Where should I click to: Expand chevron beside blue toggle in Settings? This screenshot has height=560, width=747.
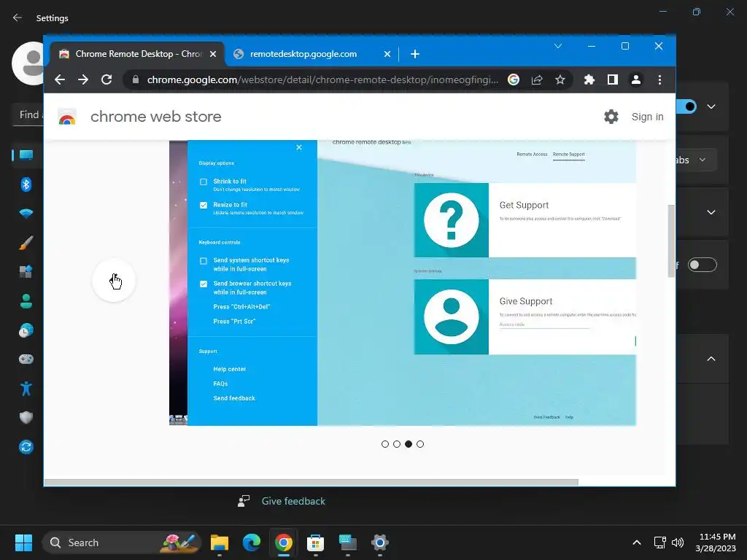pos(711,106)
